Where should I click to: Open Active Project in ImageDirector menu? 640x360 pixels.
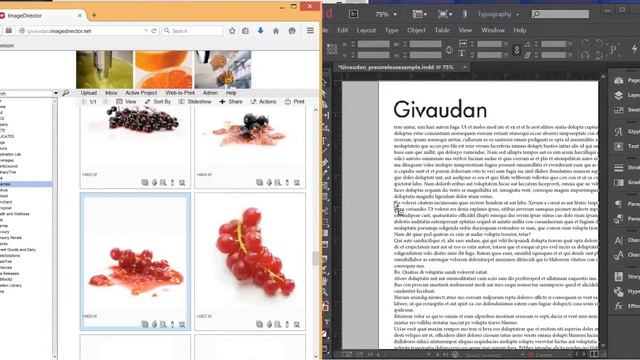141,93
